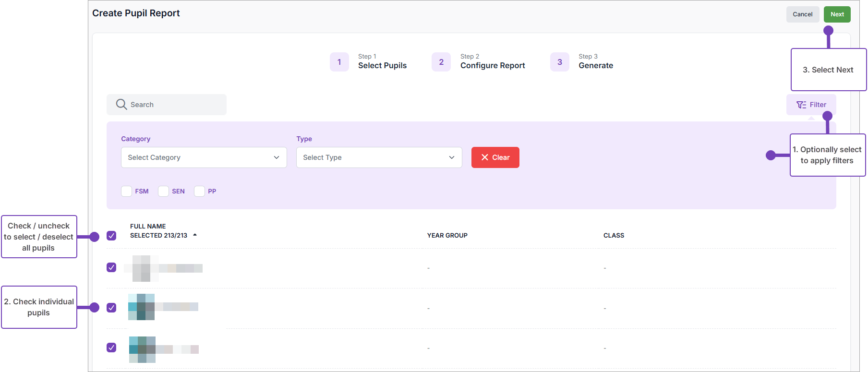Switch to the Generate step
The image size is (868, 372).
(x=595, y=65)
